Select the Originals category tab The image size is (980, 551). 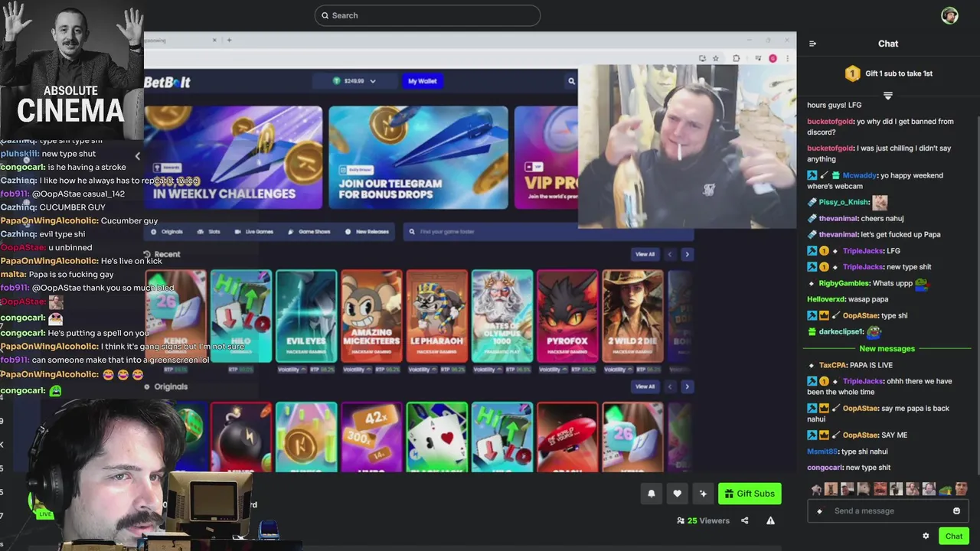coord(167,232)
